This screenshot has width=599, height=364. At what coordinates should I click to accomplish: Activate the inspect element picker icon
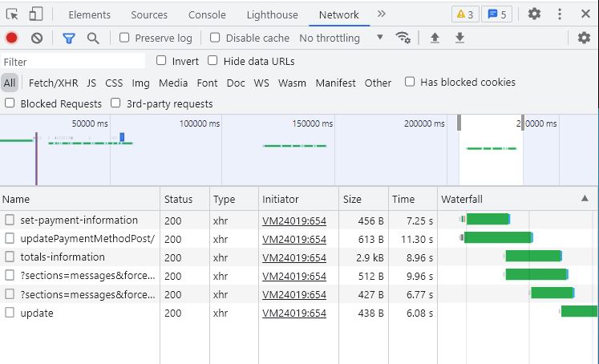(12, 14)
